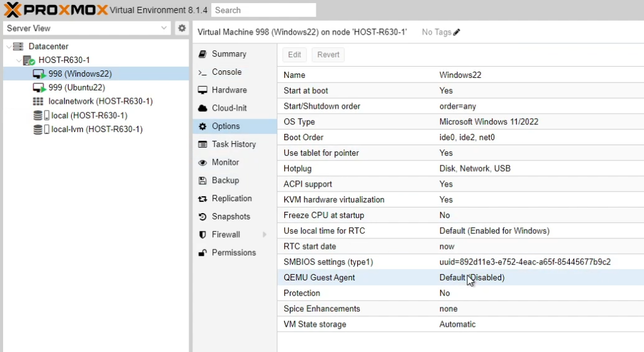
Task: Click the Firewall shield icon
Action: coord(203,234)
